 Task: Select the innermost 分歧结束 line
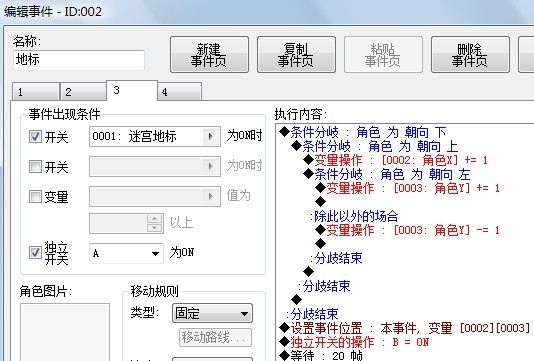[336, 258]
